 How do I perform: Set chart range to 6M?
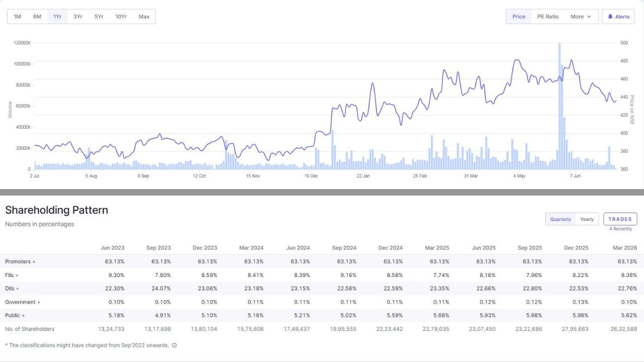(37, 17)
